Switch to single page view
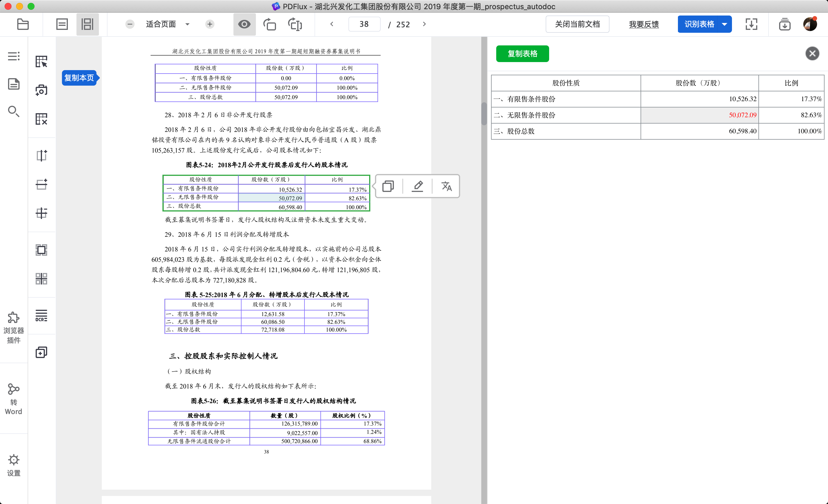Screen dimensions: 828x504 point(62,24)
